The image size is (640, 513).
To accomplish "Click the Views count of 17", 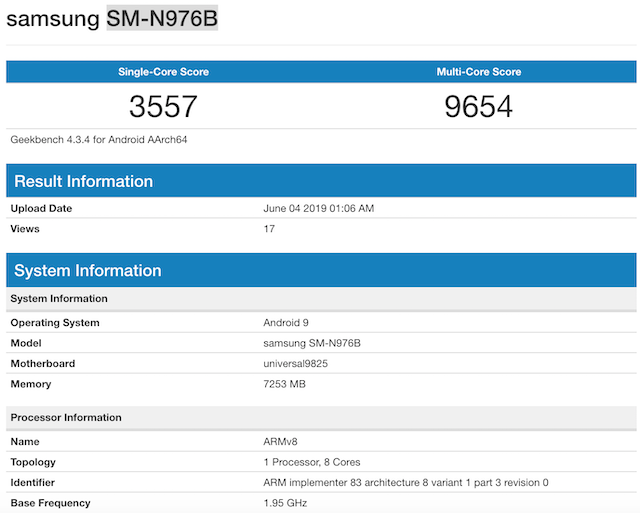I will pyautogui.click(x=268, y=228).
